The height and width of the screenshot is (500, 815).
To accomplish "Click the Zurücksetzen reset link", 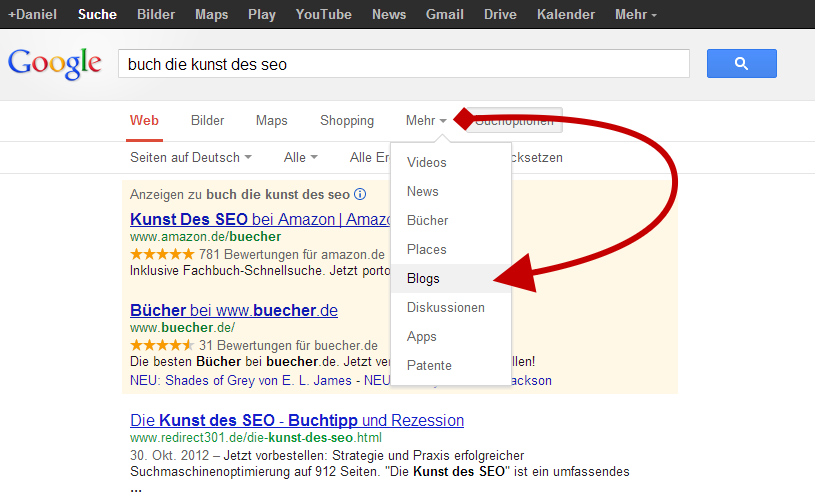I will coord(537,157).
